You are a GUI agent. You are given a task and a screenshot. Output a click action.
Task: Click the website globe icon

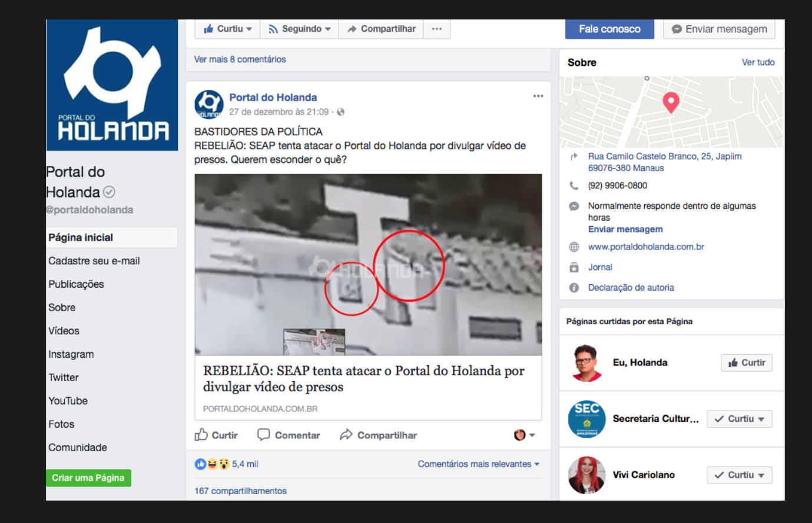pyautogui.click(x=574, y=247)
